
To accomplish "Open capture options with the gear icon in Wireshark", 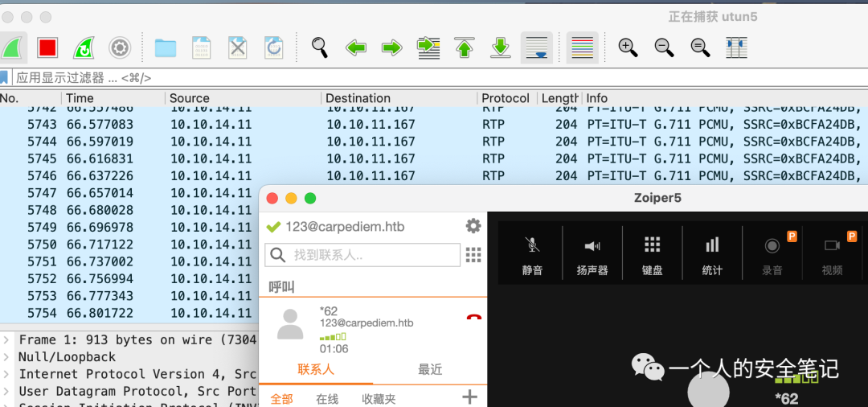I will 120,47.
